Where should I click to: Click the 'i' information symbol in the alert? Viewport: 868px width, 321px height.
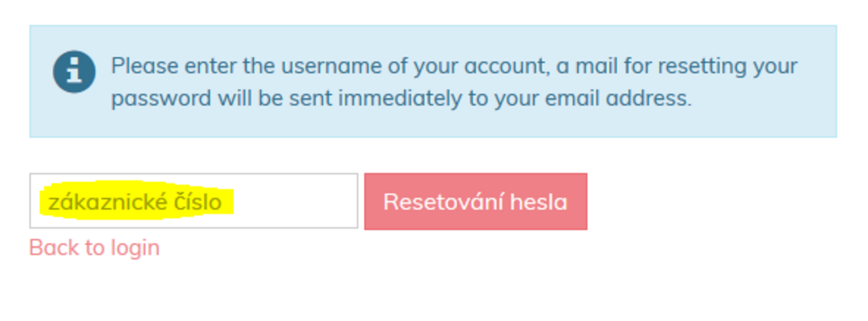(74, 72)
